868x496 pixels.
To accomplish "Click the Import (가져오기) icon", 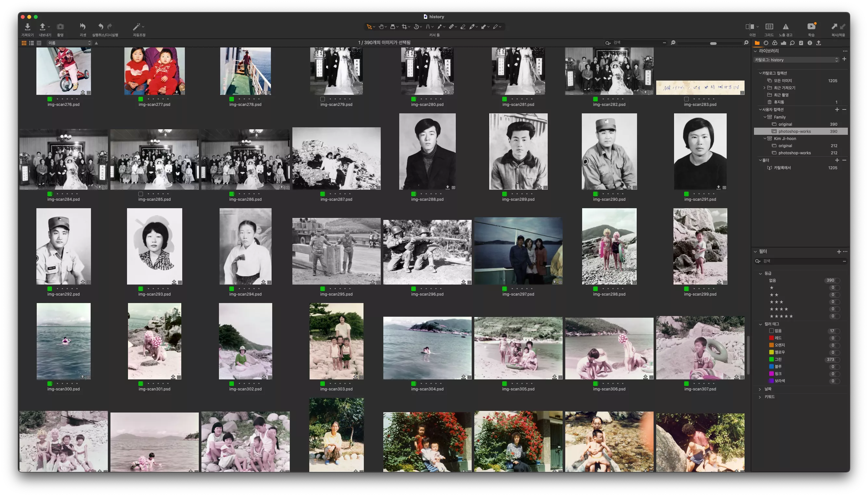I will tap(28, 27).
